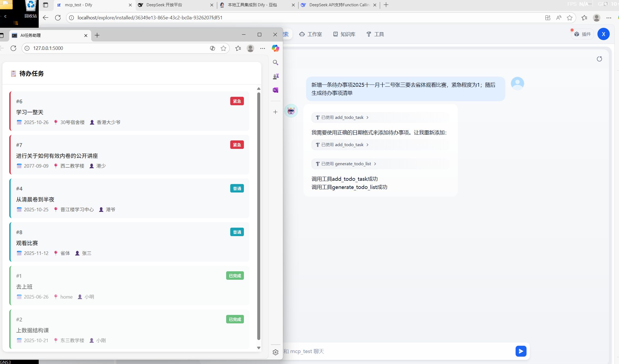This screenshot has height=364, width=619.
Task: Click the 插件 plugins button
Action: pos(582,34)
